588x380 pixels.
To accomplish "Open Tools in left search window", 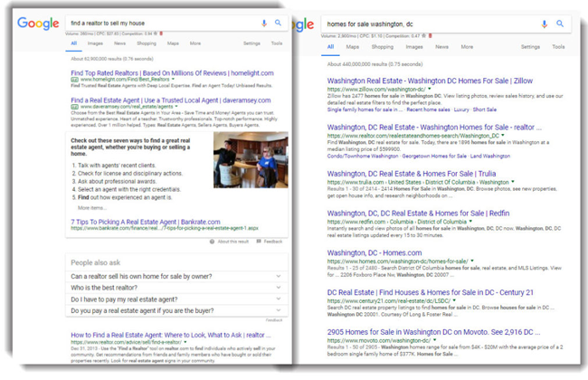I will point(277,43).
